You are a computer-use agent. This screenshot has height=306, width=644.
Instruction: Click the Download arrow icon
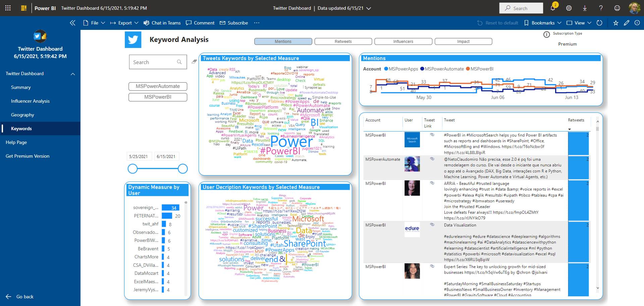tap(585, 8)
